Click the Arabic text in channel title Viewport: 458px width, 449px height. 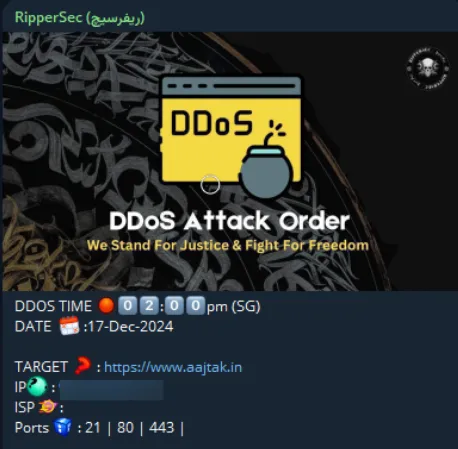click(115, 18)
